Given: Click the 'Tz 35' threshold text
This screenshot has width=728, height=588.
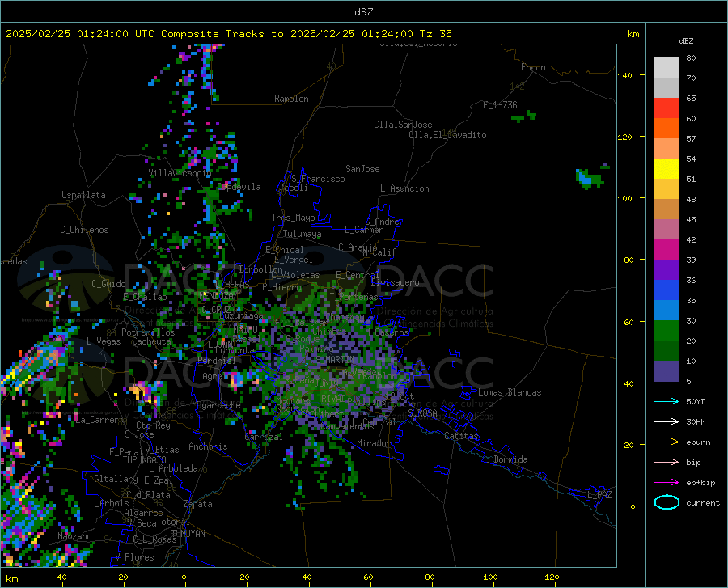Looking at the screenshot, I should click(435, 34).
